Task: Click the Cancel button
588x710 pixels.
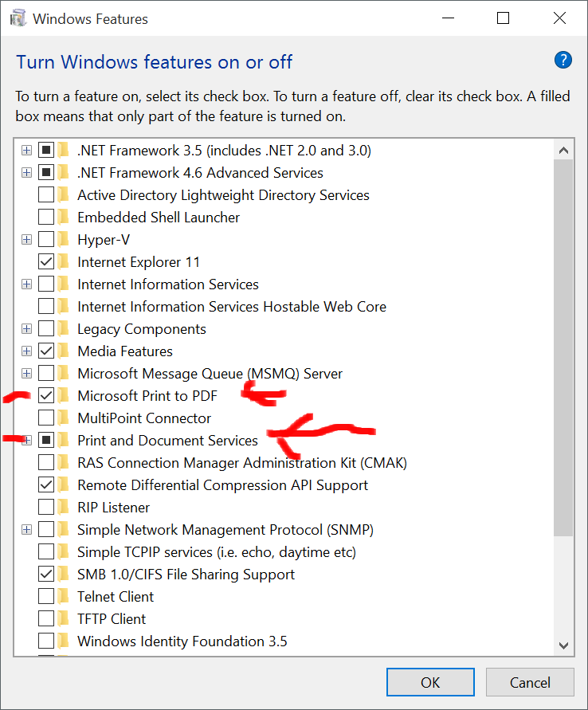Action: (x=530, y=682)
